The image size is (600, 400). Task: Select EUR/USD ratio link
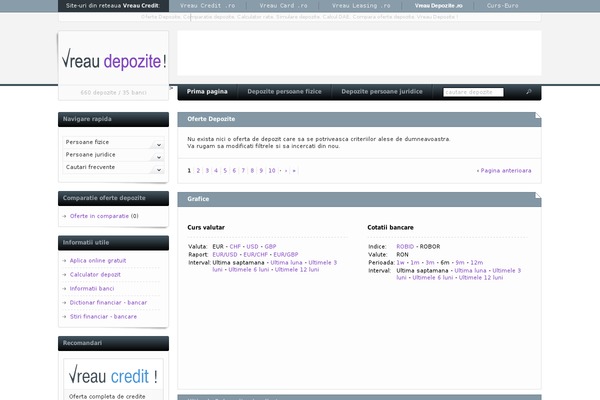point(225,255)
